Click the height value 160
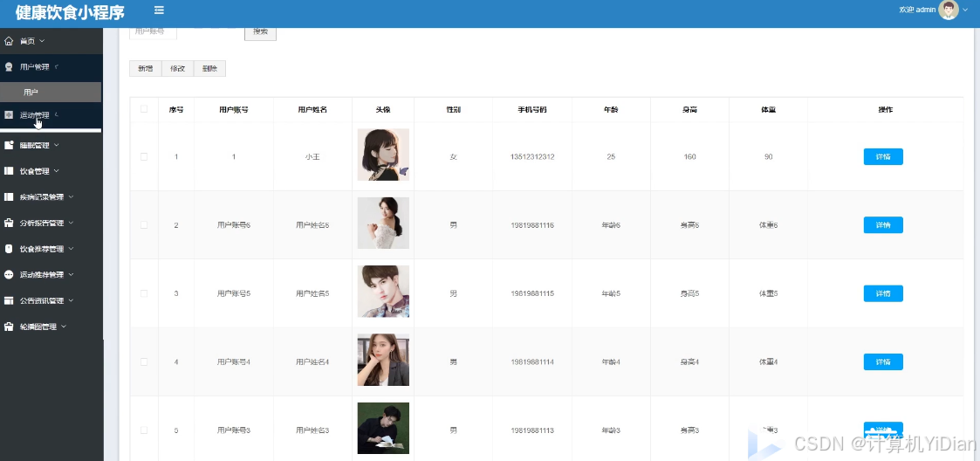Image resolution: width=980 pixels, height=461 pixels. point(690,157)
